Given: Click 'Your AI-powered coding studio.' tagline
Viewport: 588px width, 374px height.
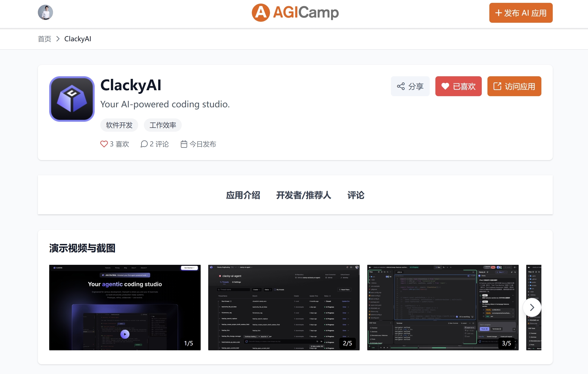Looking at the screenshot, I should click(x=165, y=104).
